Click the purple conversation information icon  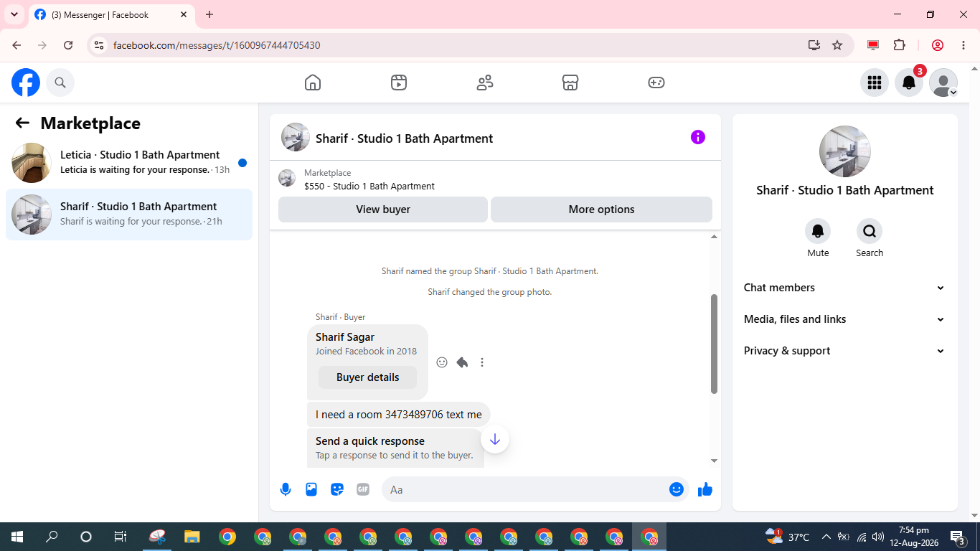698,137
